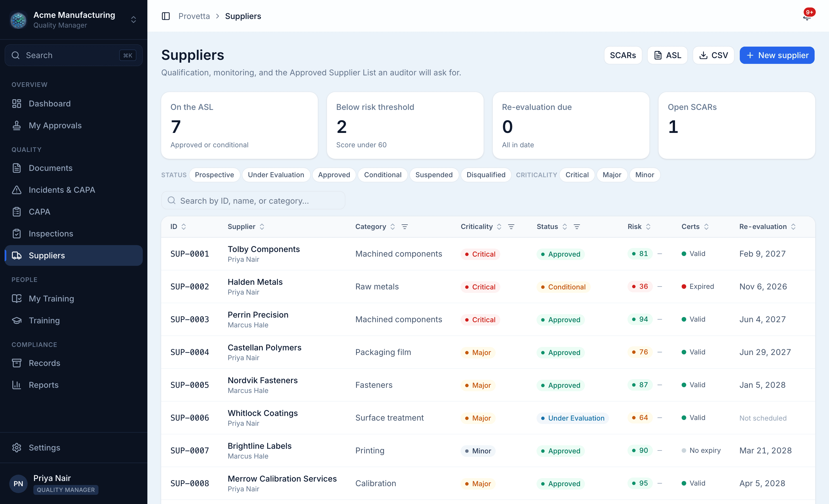Click the red risk score 36 badge
This screenshot has width=829, height=504.
(640, 287)
